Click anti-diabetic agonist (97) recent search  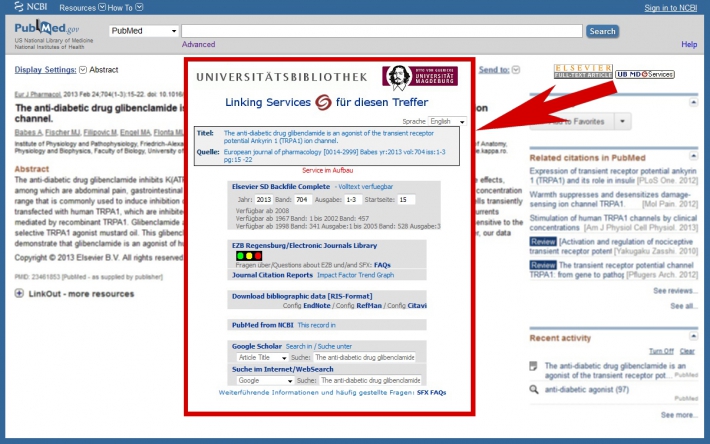[x=586, y=389]
